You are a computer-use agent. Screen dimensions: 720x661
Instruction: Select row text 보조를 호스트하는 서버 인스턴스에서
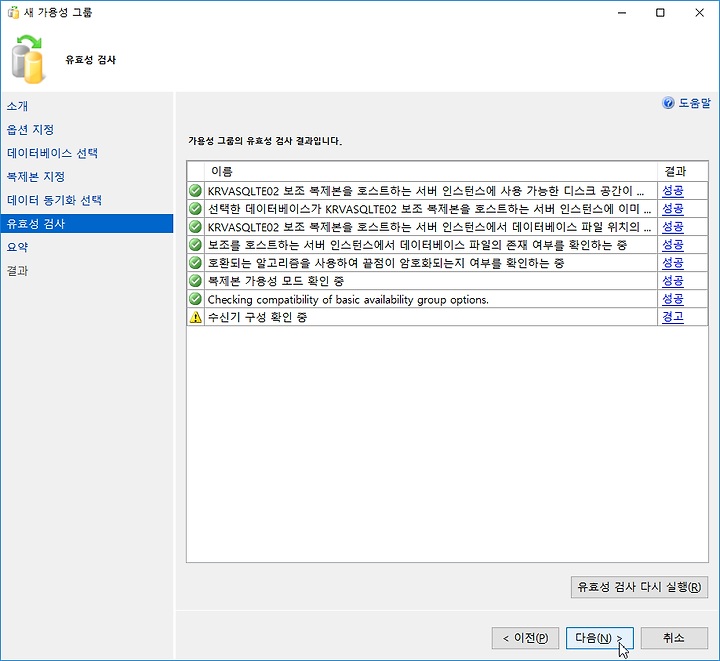417,245
